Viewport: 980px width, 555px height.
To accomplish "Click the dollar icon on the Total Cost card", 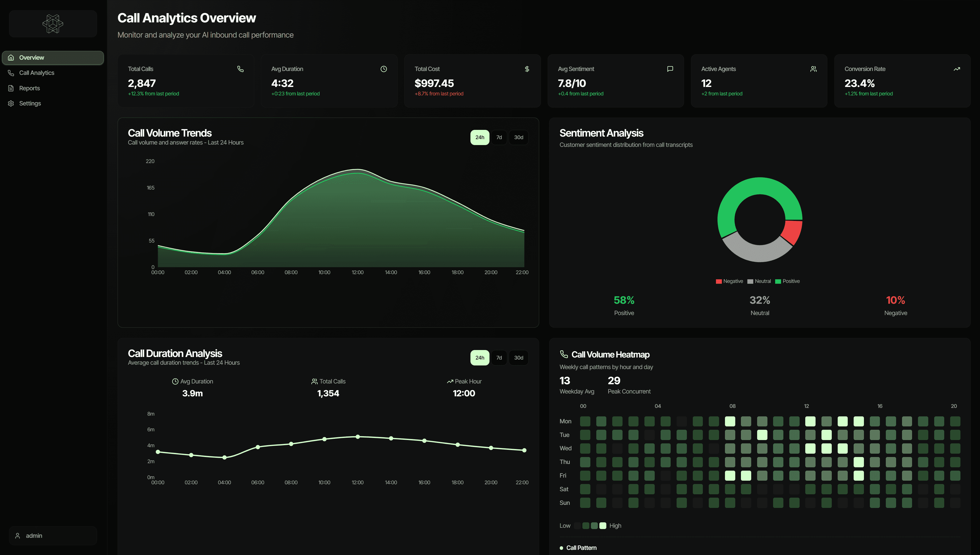I will 527,69.
